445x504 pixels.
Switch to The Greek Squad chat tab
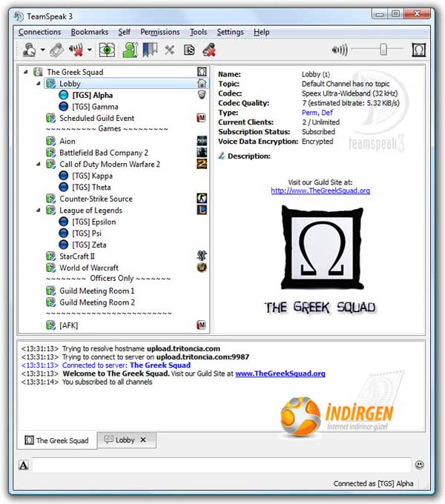click(56, 440)
